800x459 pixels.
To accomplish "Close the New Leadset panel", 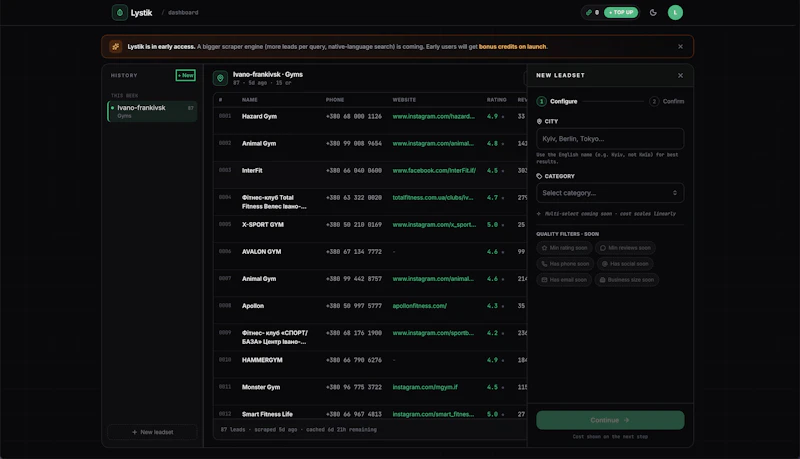I will (680, 75).
